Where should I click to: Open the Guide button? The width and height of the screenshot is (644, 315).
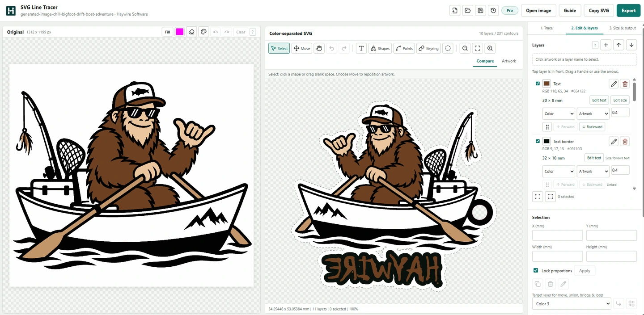coord(570,11)
